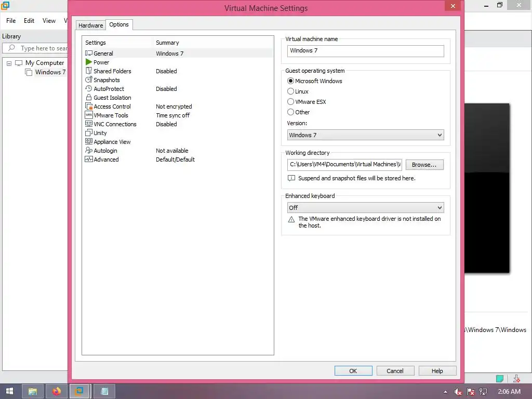Click the 'Time sync off' summary text
This screenshot has height=399, width=532.
172,115
